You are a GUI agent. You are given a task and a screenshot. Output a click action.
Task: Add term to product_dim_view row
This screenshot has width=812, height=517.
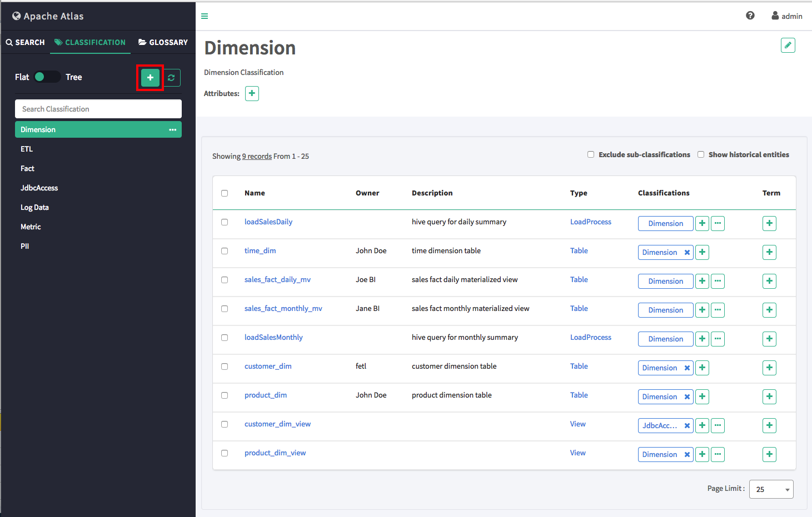tap(769, 454)
